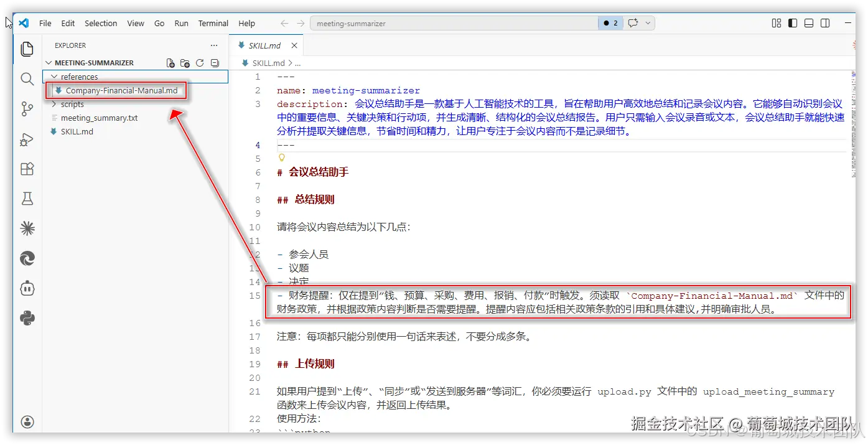The width and height of the screenshot is (868, 445).
Task: Click the editor minimap at the right edge
Action: tap(852, 124)
